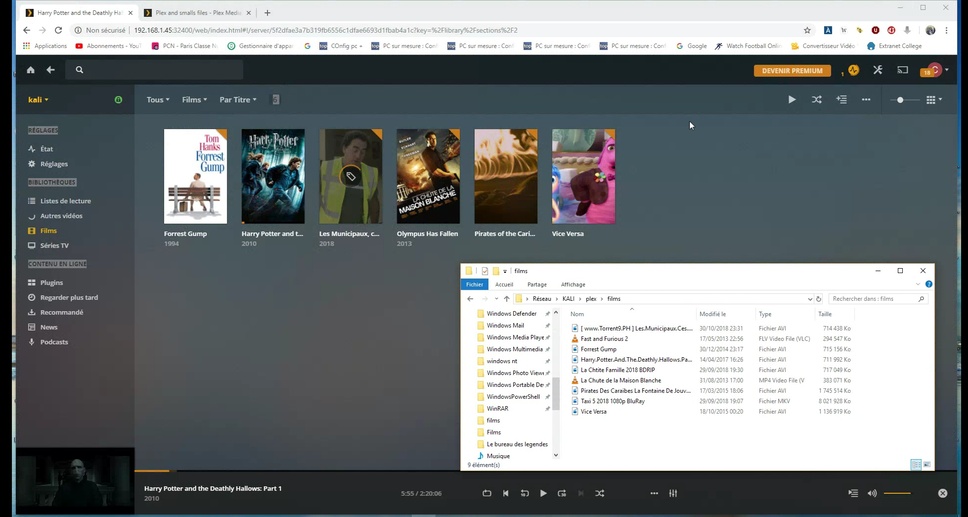Click the cast to device icon
968x517 pixels.
pyautogui.click(x=902, y=70)
